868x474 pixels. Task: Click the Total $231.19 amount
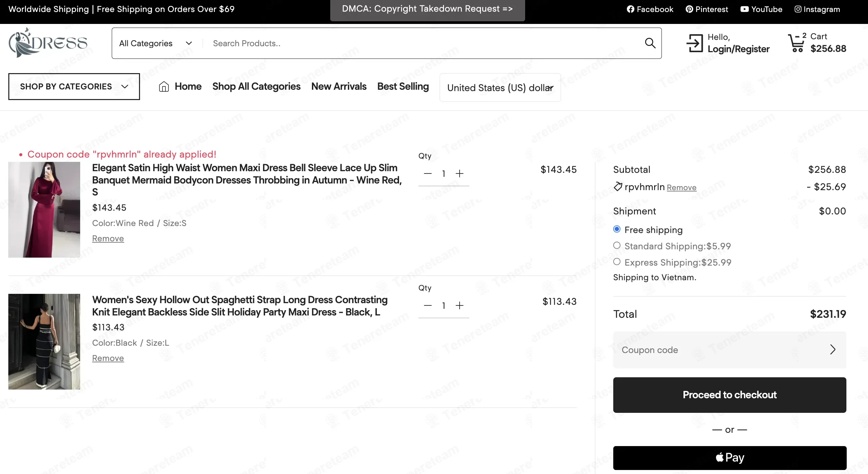click(828, 314)
